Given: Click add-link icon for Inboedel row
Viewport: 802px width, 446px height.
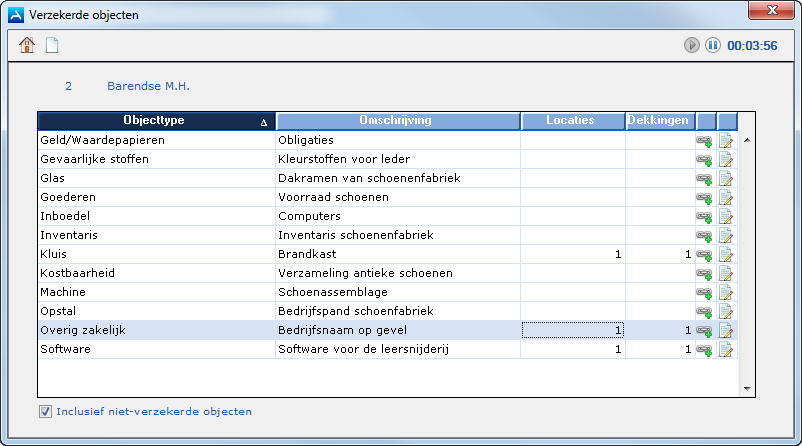Looking at the screenshot, I should tap(705, 217).
